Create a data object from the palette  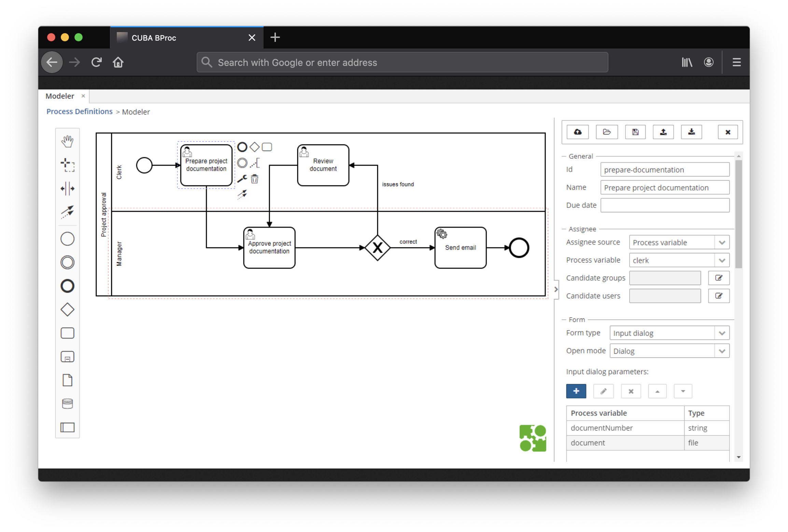tap(67, 380)
